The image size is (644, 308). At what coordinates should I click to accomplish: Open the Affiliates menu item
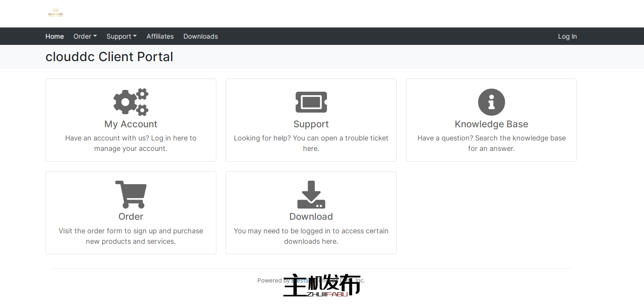[x=160, y=36]
